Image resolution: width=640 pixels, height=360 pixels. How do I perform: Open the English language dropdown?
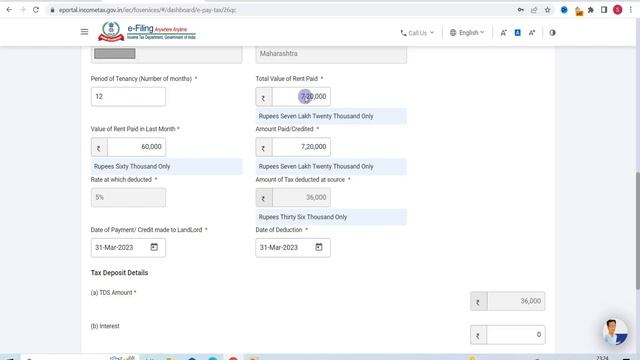pos(467,33)
